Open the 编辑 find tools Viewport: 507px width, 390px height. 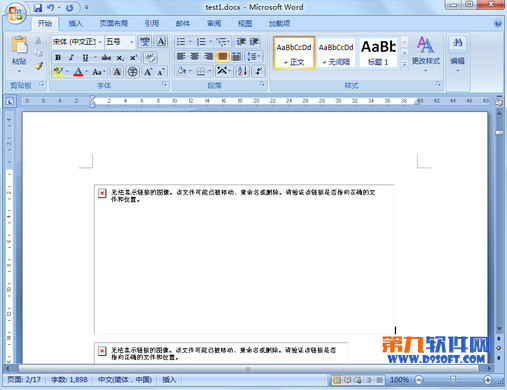(x=458, y=53)
